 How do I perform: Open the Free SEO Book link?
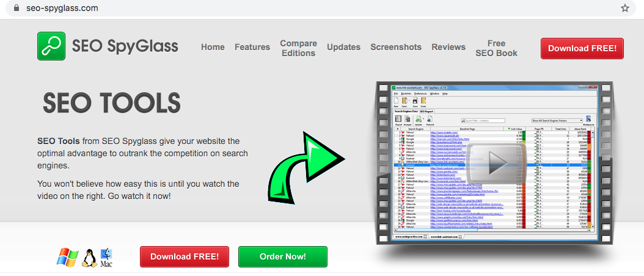point(497,48)
